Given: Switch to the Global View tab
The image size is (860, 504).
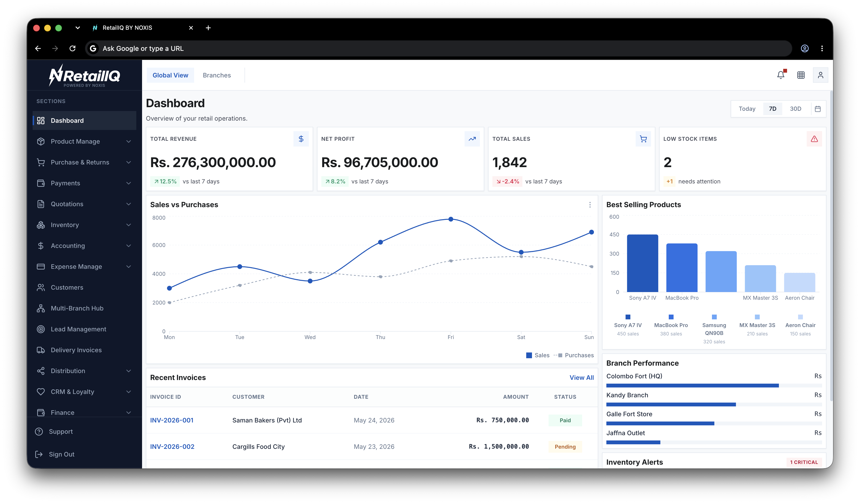Looking at the screenshot, I should pyautogui.click(x=170, y=75).
